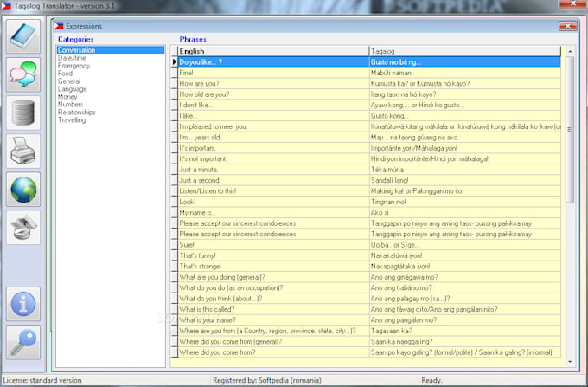Select the 'Look!' phrase
Image resolution: width=588 pixels, height=387 pixels.
[x=273, y=202]
